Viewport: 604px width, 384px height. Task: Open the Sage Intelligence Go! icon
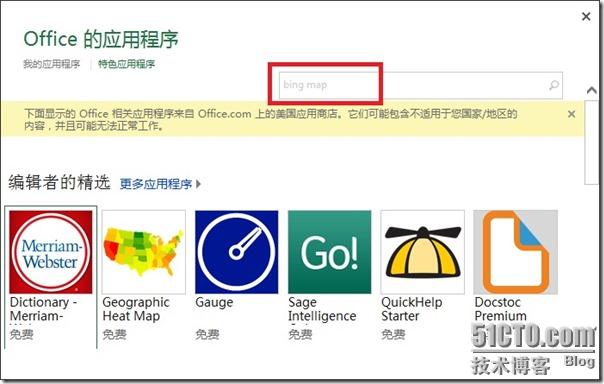[x=329, y=252]
